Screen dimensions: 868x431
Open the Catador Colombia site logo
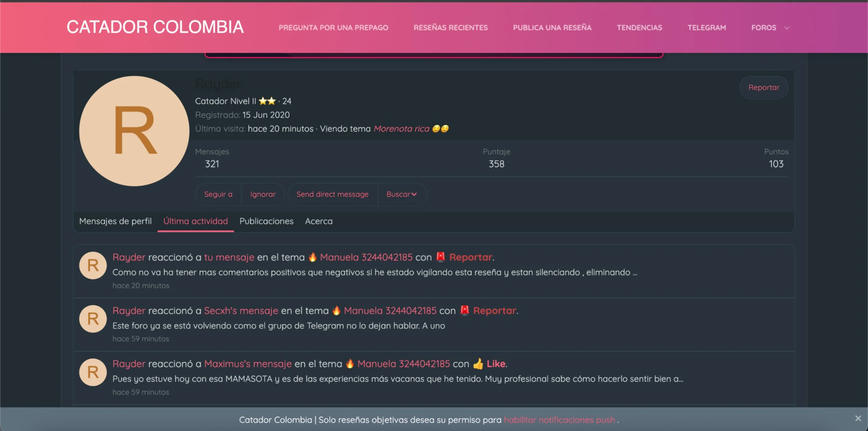[155, 27]
